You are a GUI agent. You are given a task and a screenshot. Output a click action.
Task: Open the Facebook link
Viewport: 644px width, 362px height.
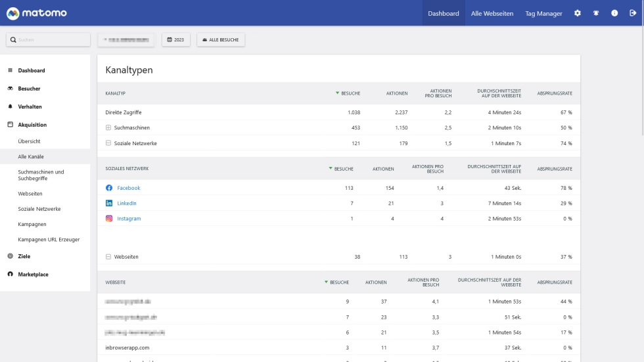click(x=129, y=188)
